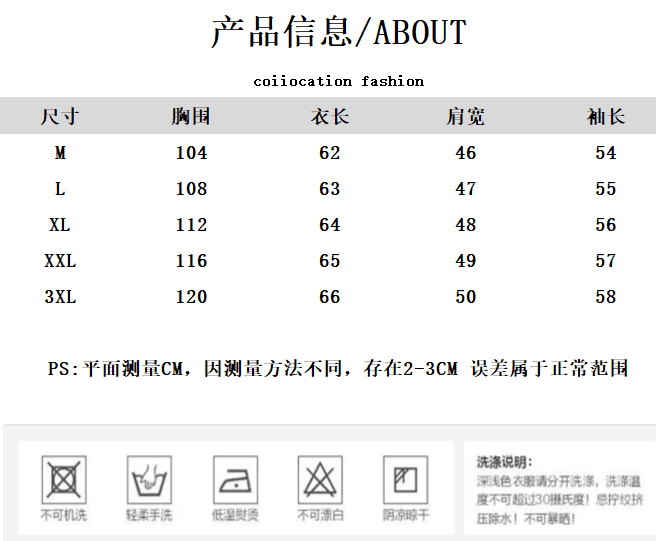
Task: Click the do-not-bleach triangle icon 不可漂白
Action: click(320, 479)
